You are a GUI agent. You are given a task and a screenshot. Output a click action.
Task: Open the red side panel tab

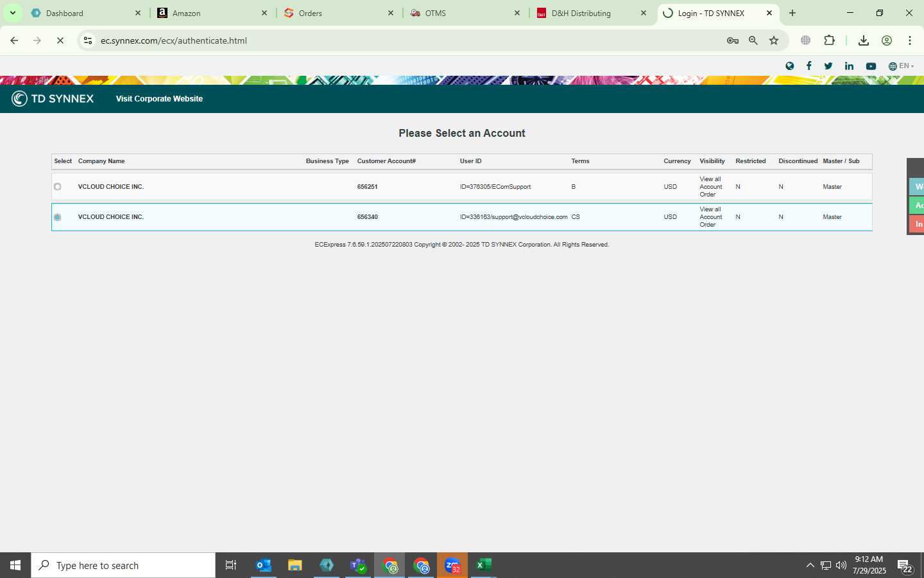[917, 224]
